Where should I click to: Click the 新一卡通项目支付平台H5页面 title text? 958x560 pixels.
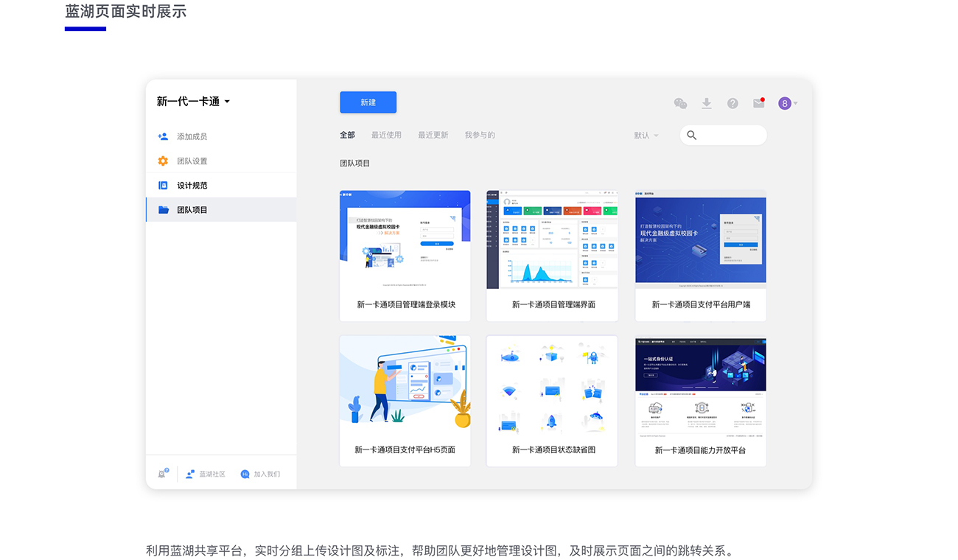pyautogui.click(x=405, y=449)
